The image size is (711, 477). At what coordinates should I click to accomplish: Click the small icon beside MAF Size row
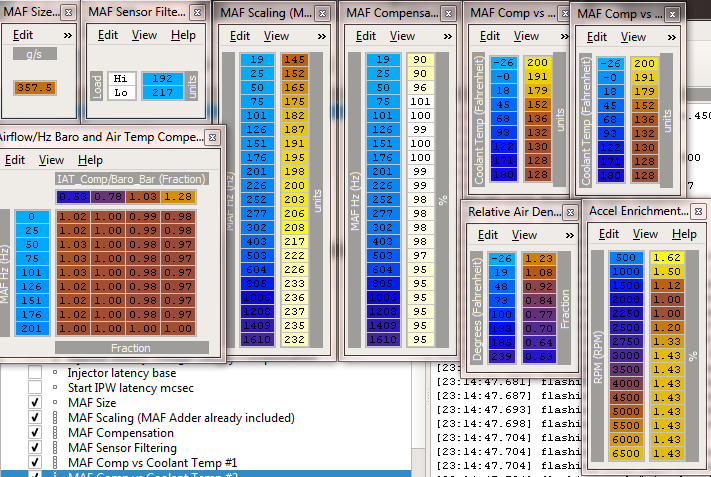[x=55, y=402]
